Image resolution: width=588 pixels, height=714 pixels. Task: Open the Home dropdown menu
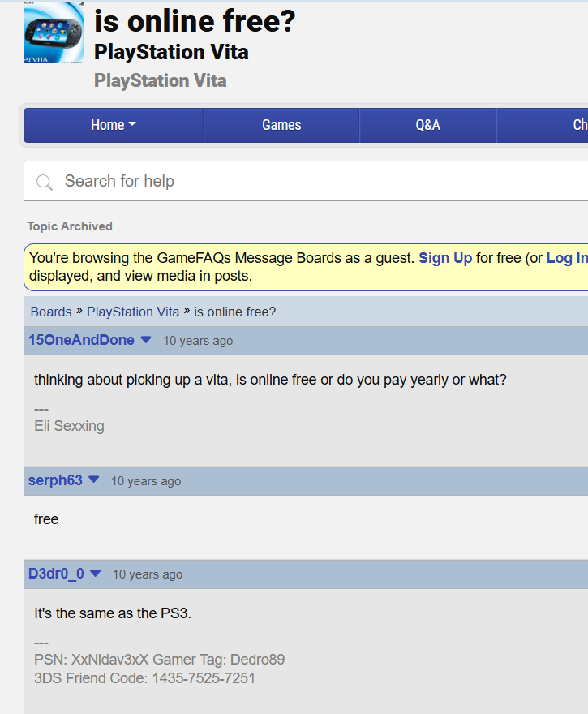[114, 125]
